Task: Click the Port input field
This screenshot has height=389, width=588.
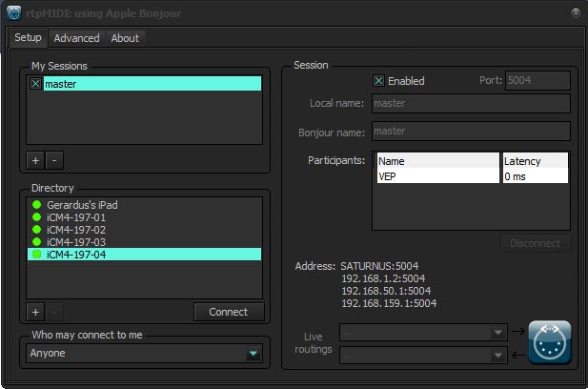Action: click(537, 80)
